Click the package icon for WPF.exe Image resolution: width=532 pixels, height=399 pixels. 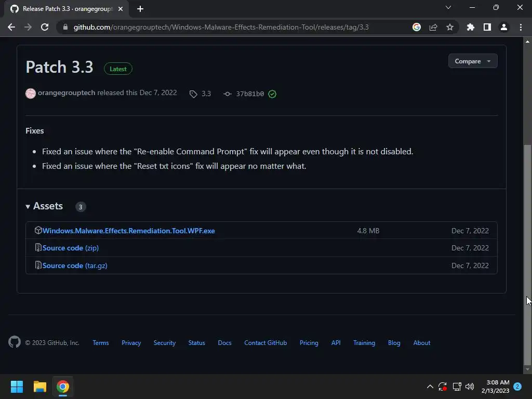click(x=38, y=230)
